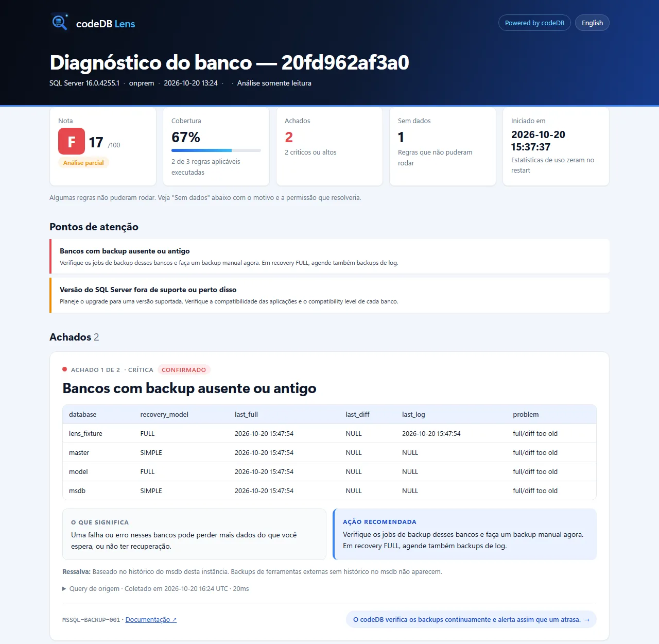Click the Pontos de atenção section heading
This screenshot has height=644, width=659.
[x=94, y=227]
